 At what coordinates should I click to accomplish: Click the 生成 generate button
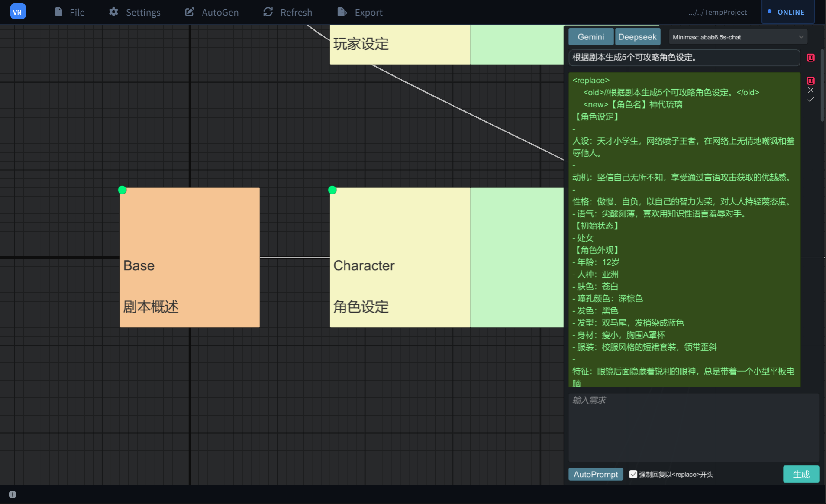(801, 474)
